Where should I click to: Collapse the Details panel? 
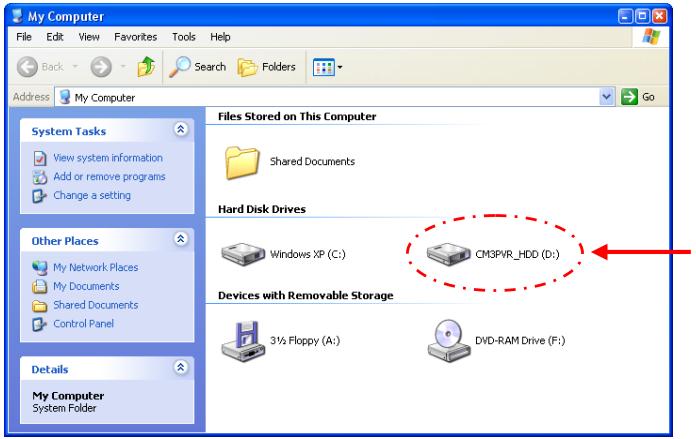coord(181,368)
